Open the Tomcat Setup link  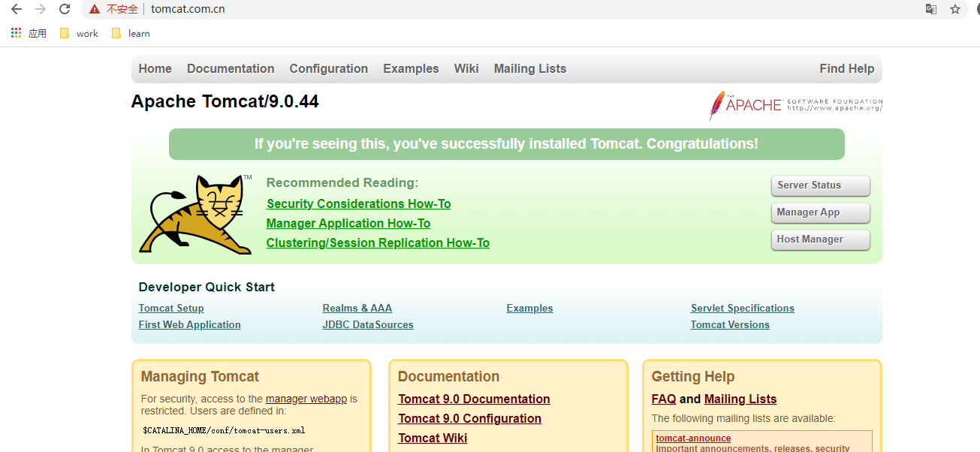tap(171, 308)
